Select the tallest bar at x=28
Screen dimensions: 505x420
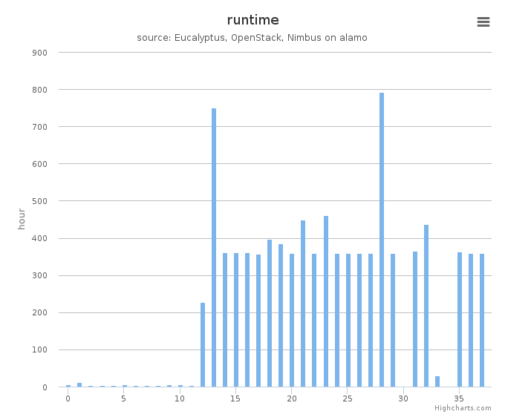click(x=382, y=240)
